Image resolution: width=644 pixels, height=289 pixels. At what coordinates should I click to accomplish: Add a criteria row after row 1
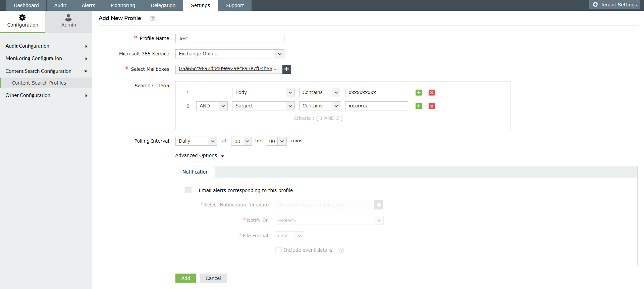(419, 93)
